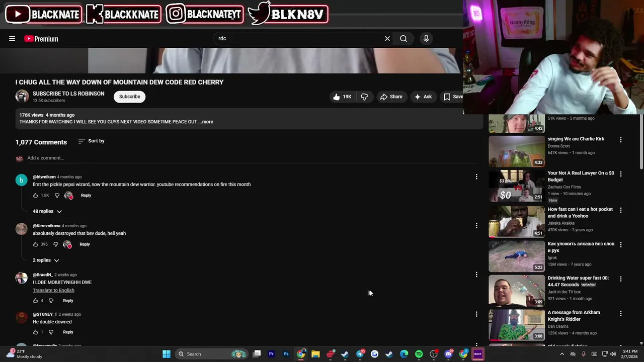The image size is (644, 362).
Task: Open Microsoft Edge from taskbar
Action: click(404, 354)
